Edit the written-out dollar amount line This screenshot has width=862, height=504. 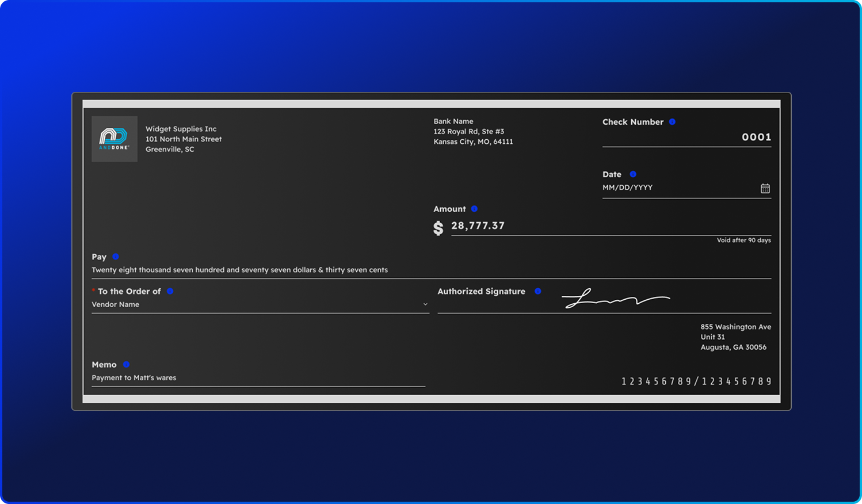pyautogui.click(x=239, y=270)
